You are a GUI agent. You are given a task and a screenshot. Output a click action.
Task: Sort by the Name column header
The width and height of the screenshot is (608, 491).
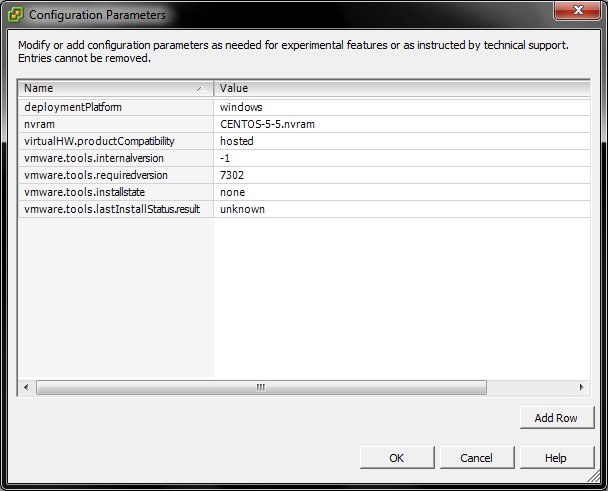pyautogui.click(x=116, y=88)
